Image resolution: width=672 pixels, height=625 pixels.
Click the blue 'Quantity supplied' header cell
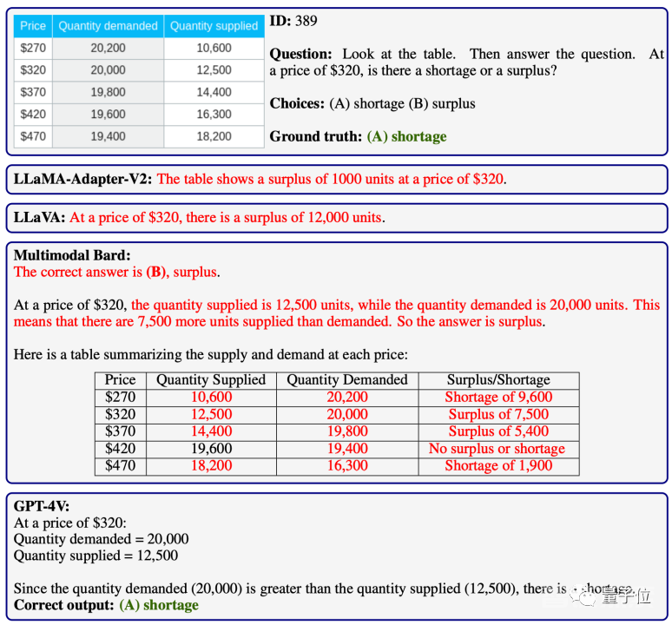[x=214, y=26]
